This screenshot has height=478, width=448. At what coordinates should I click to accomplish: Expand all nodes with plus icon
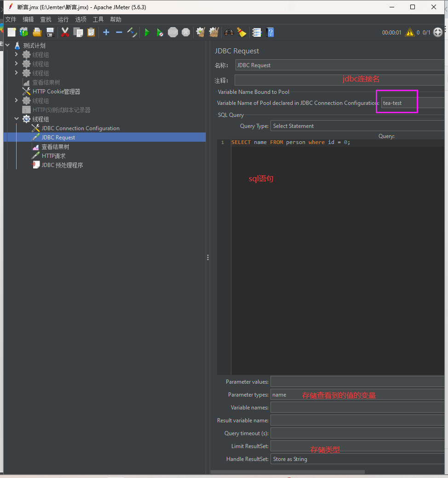[106, 32]
